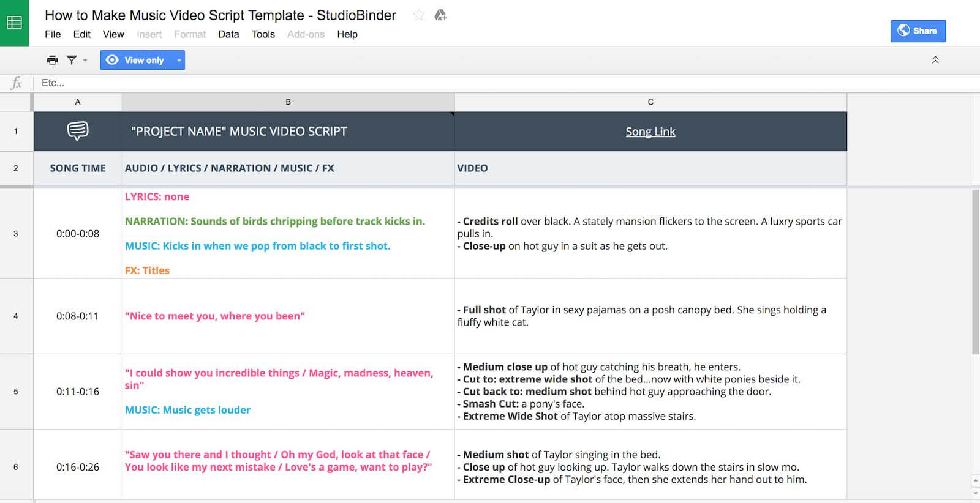Click the NARRATION birds chirping line
The image size is (980, 503).
click(275, 221)
